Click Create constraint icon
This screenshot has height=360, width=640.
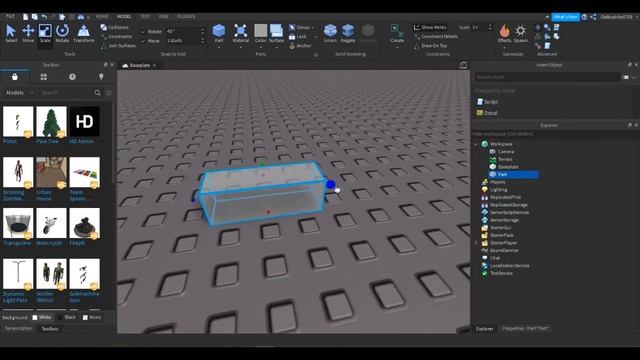tap(397, 31)
